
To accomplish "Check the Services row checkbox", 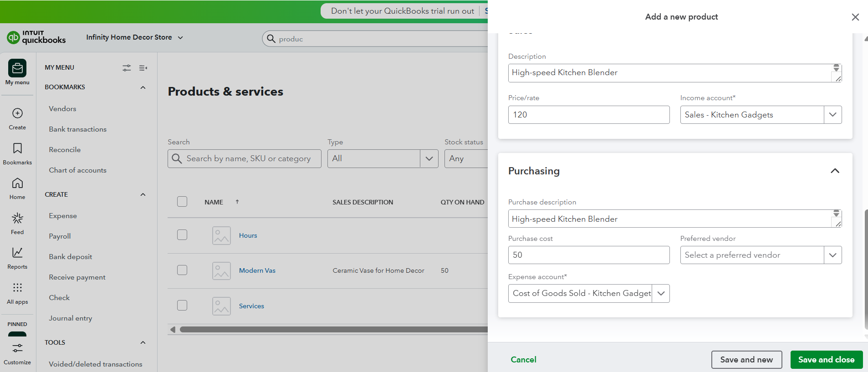I will click(x=182, y=305).
